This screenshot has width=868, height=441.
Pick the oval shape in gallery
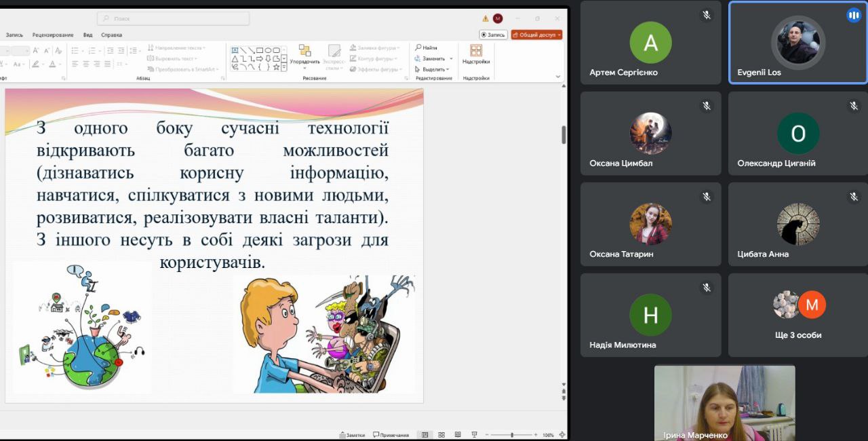click(268, 50)
